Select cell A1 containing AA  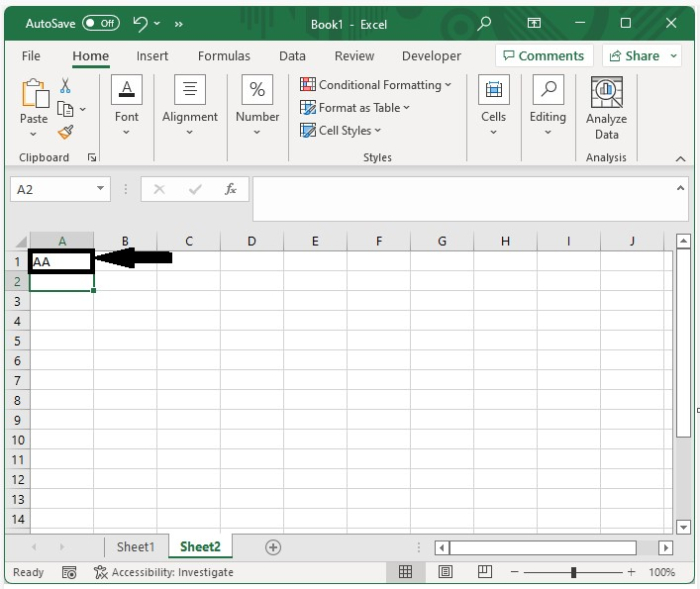point(62,262)
